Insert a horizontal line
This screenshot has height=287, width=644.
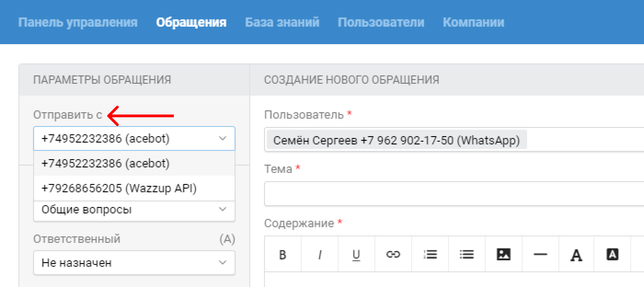[540, 254]
